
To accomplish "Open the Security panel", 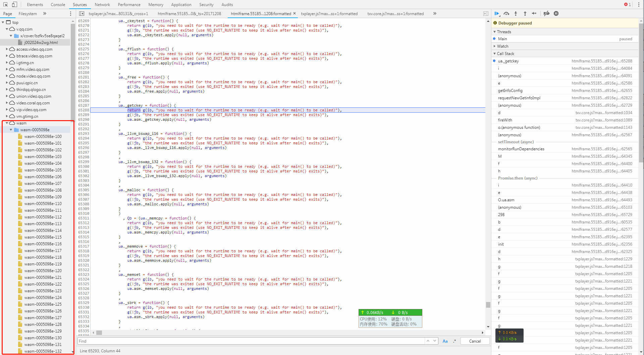I will 206,4.
